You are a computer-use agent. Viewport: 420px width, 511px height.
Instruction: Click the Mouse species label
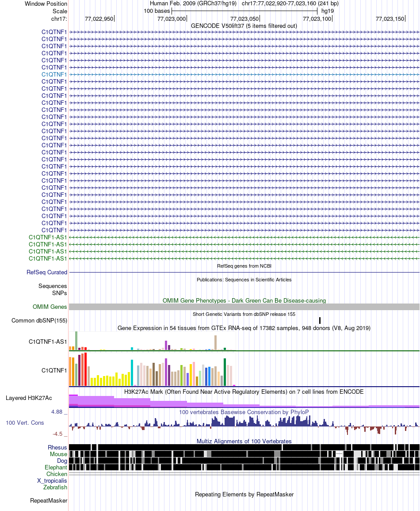[x=59, y=454]
